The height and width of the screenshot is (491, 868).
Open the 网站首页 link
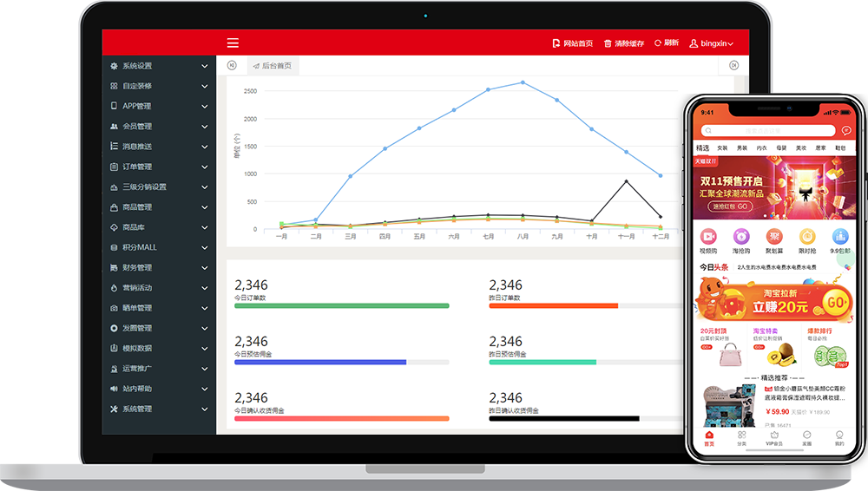pos(572,43)
